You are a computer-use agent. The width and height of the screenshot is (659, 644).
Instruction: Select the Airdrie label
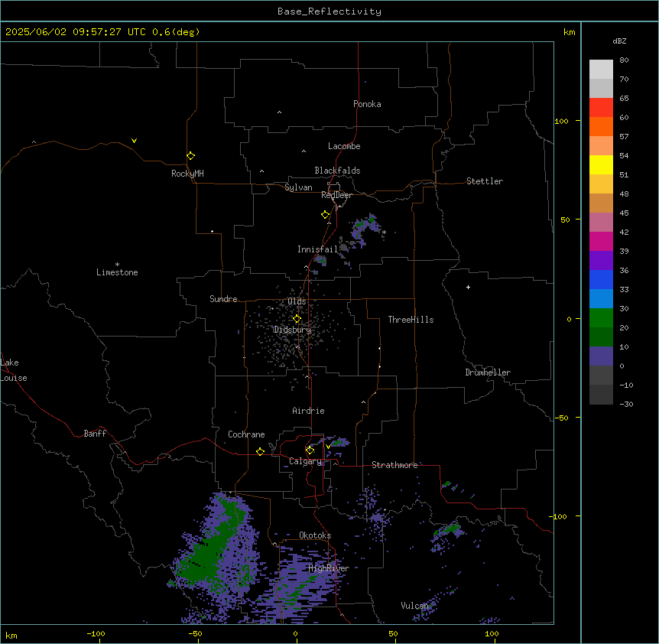coord(308,411)
